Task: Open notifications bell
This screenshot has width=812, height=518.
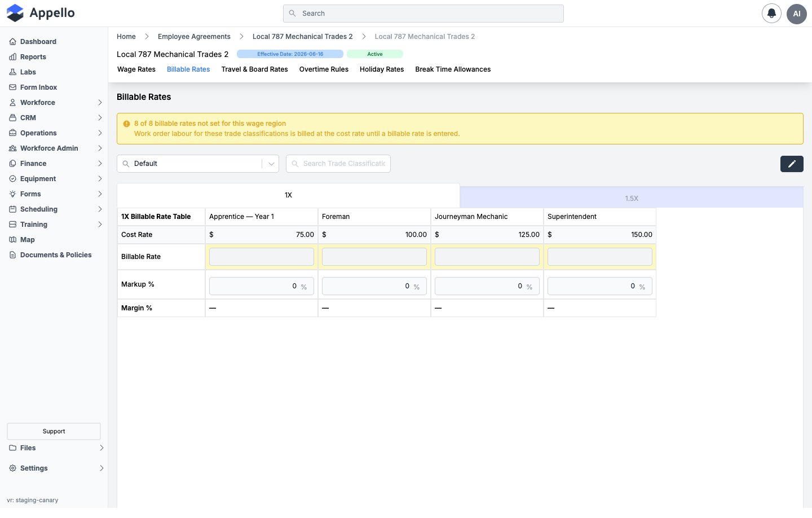Action: pos(771,14)
